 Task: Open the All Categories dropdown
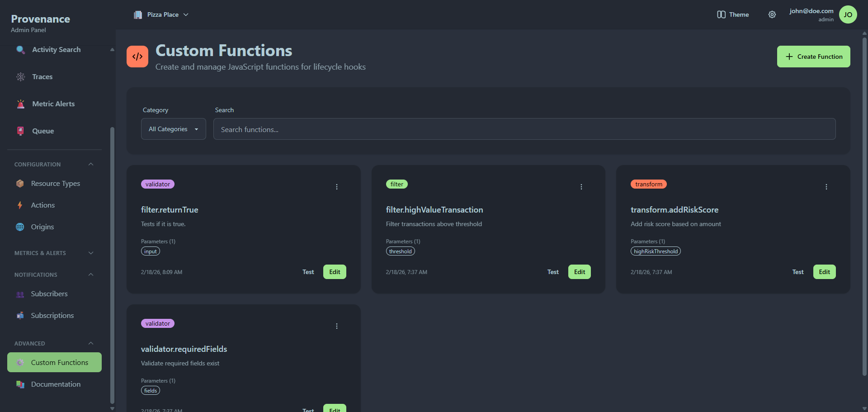(x=173, y=129)
